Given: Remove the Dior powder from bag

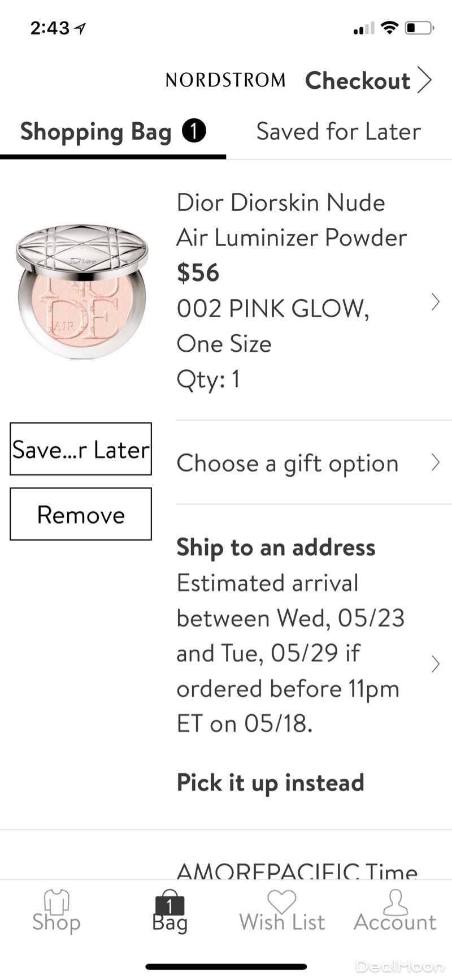Looking at the screenshot, I should (x=81, y=514).
